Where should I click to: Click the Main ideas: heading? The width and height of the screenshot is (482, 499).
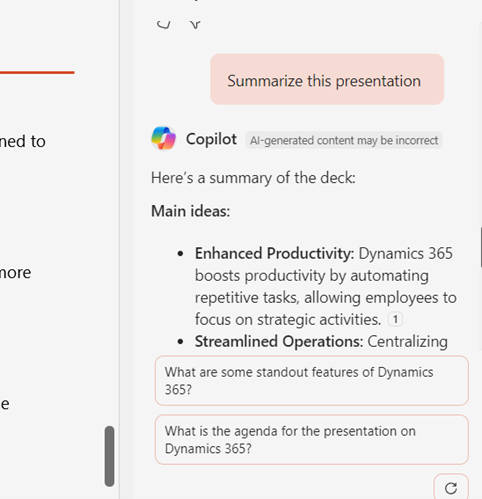click(190, 211)
